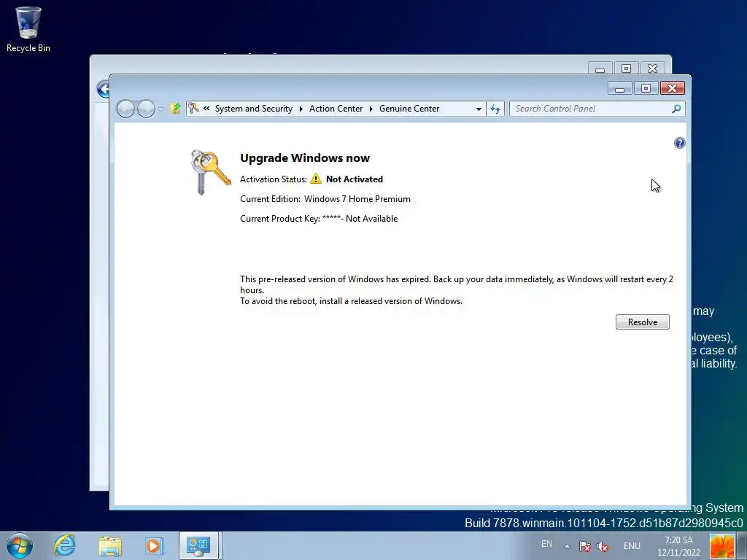Open the clock showing 7:20 SA
747x560 pixels.
[679, 546]
